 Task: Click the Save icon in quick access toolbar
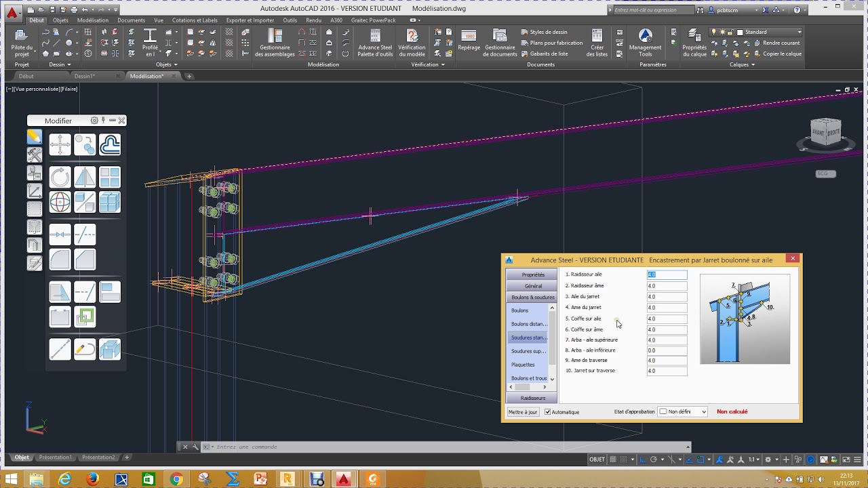coord(51,10)
